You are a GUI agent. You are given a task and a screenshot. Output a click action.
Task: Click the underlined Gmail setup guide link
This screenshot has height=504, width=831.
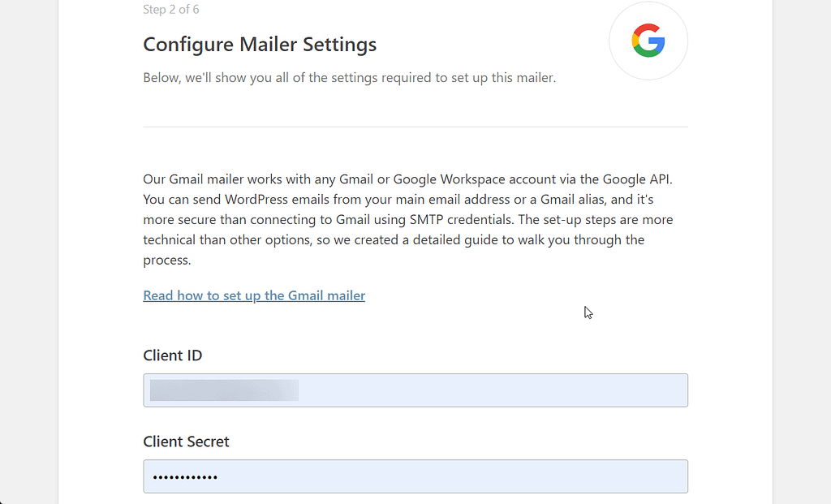click(x=254, y=295)
